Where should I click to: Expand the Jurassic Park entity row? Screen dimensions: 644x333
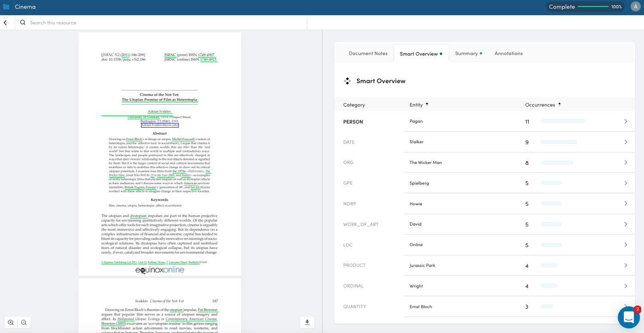pyautogui.click(x=626, y=265)
